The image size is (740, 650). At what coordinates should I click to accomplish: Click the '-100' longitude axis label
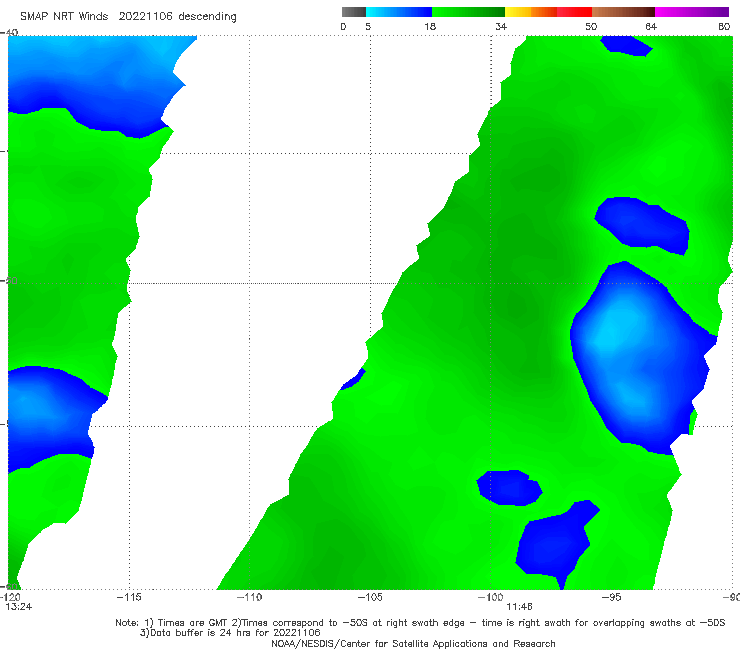click(x=490, y=597)
